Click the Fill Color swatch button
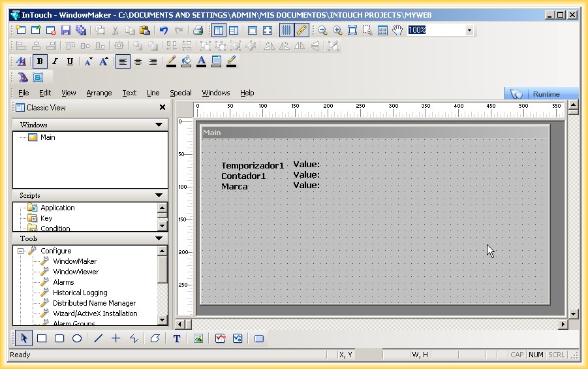The width and height of the screenshot is (588, 369). (x=186, y=61)
